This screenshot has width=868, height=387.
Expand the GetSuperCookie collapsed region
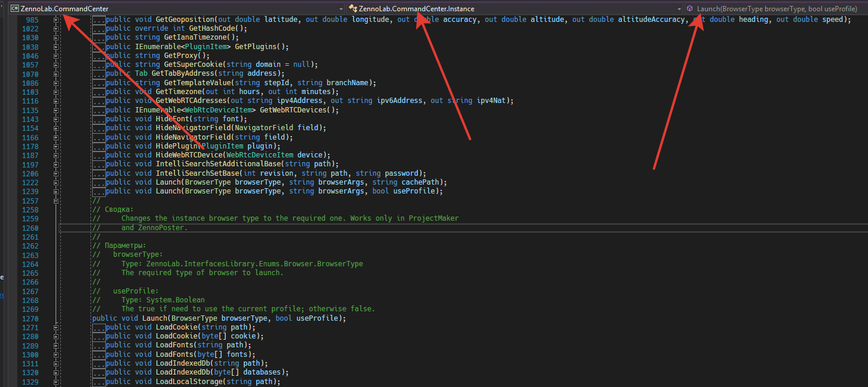(x=56, y=64)
